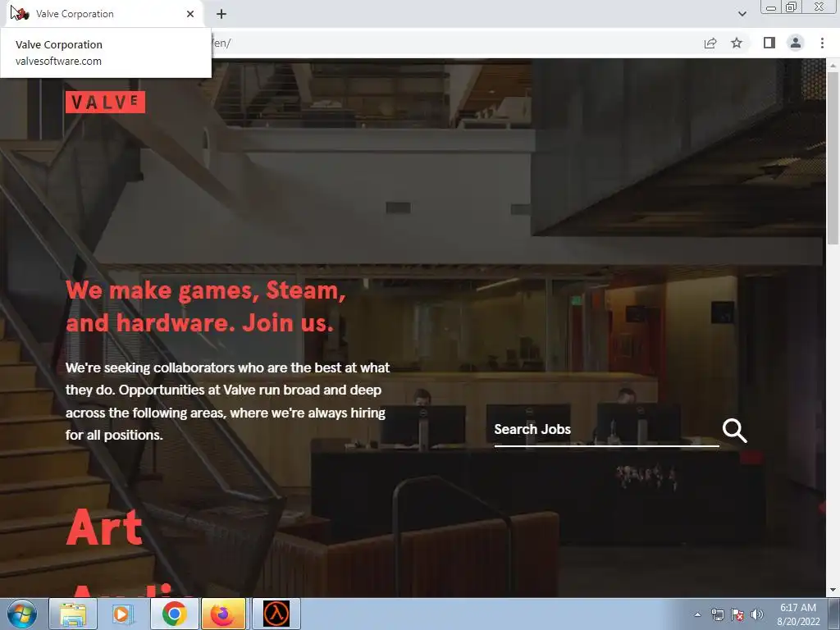The width and height of the screenshot is (840, 630).
Task: Minimize the Chrome window
Action: point(771,7)
